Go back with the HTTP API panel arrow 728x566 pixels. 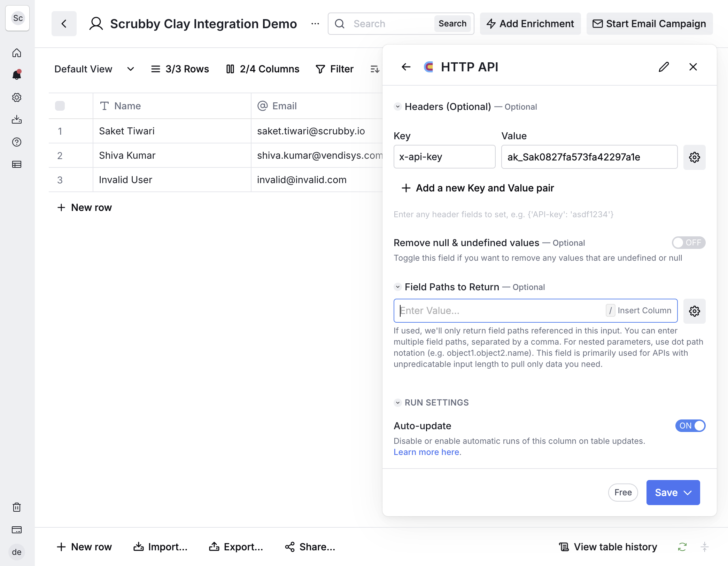pos(406,67)
